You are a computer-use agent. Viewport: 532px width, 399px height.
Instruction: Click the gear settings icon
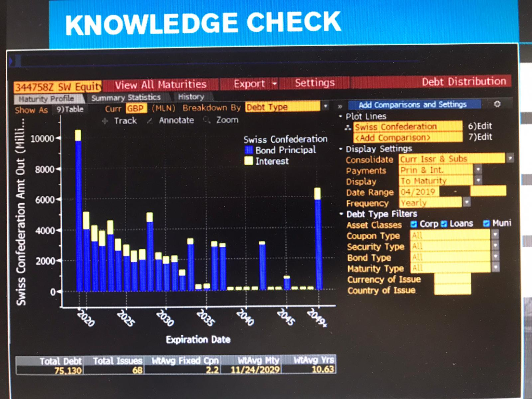[497, 104]
